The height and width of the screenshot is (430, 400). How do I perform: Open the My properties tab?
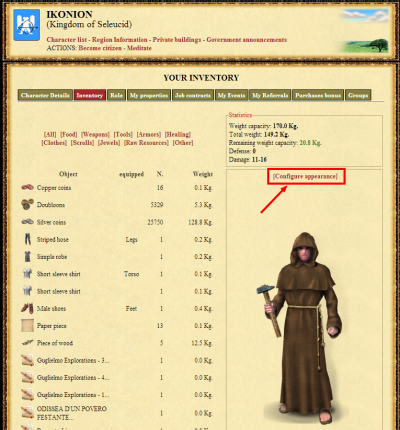pos(149,95)
